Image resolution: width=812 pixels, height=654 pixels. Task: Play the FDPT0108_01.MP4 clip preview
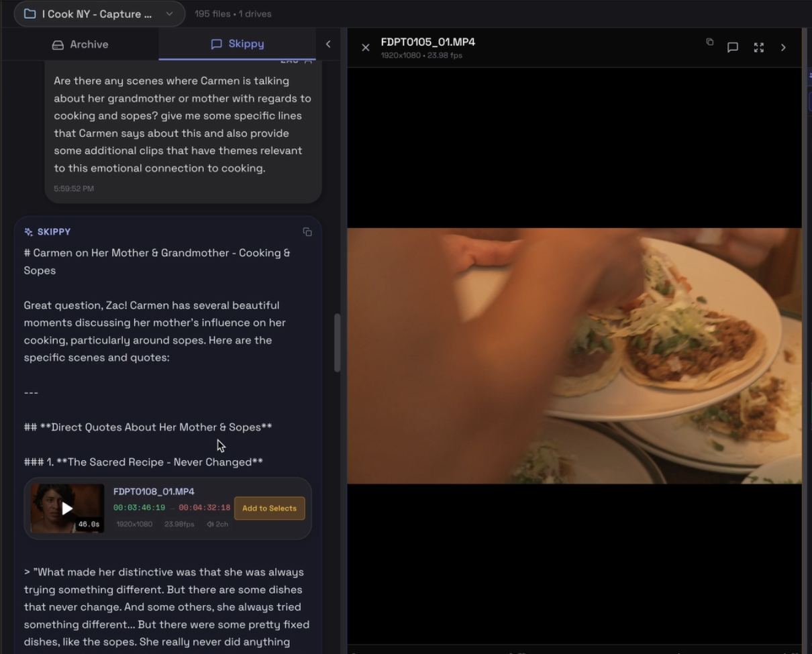coord(66,508)
